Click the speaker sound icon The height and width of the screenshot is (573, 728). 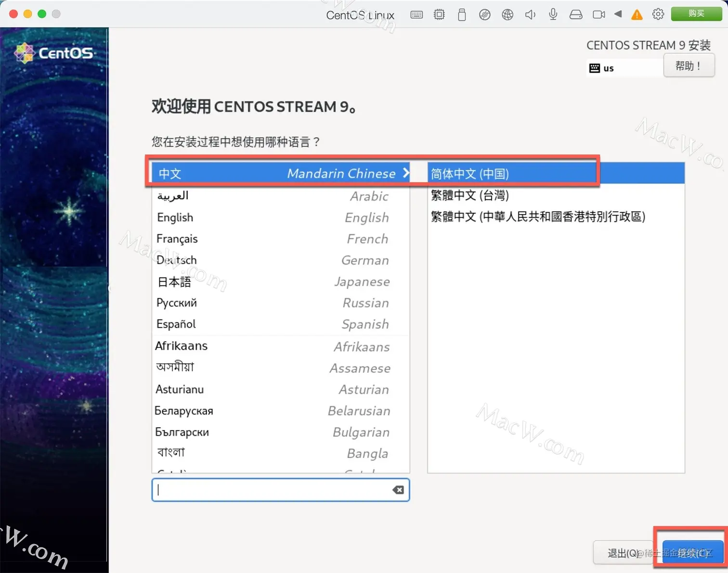point(530,14)
